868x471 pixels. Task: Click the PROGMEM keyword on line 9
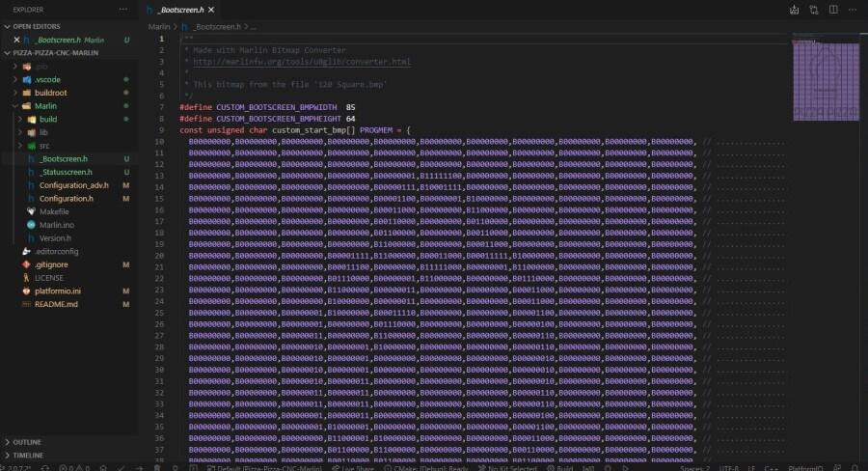[x=376, y=130]
